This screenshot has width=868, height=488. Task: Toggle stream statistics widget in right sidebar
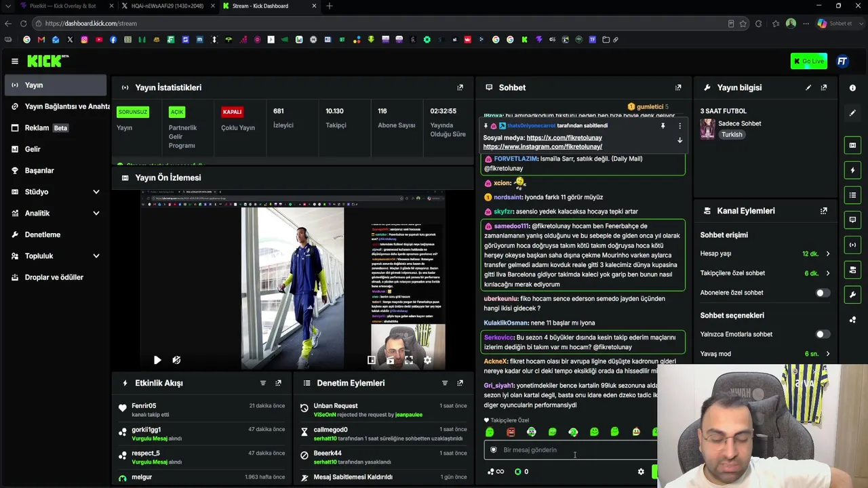pyautogui.click(x=852, y=245)
